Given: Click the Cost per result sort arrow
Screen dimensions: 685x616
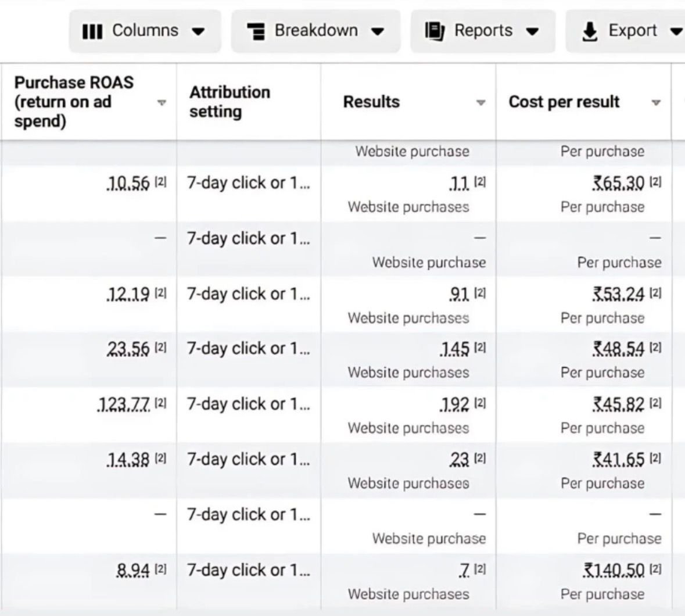Looking at the screenshot, I should (x=656, y=103).
